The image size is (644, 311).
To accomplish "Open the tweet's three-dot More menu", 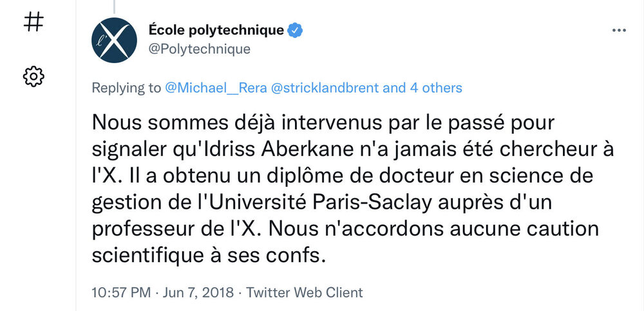I will pos(618,30).
